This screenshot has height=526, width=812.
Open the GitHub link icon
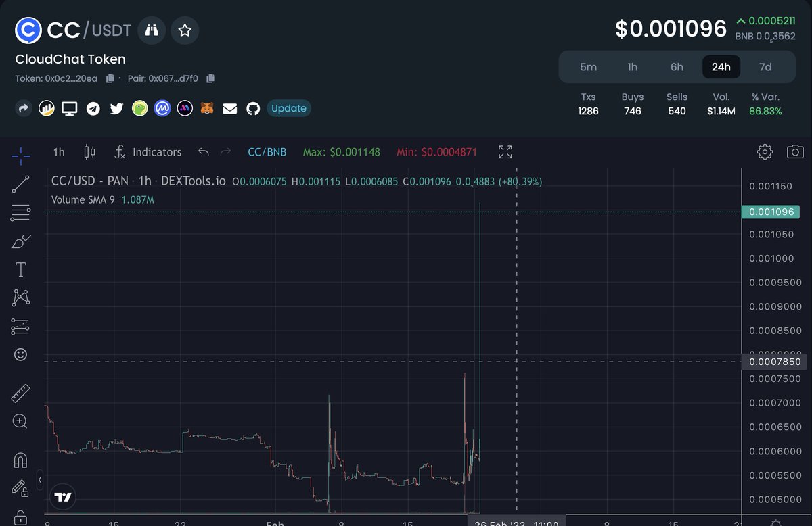click(x=253, y=108)
